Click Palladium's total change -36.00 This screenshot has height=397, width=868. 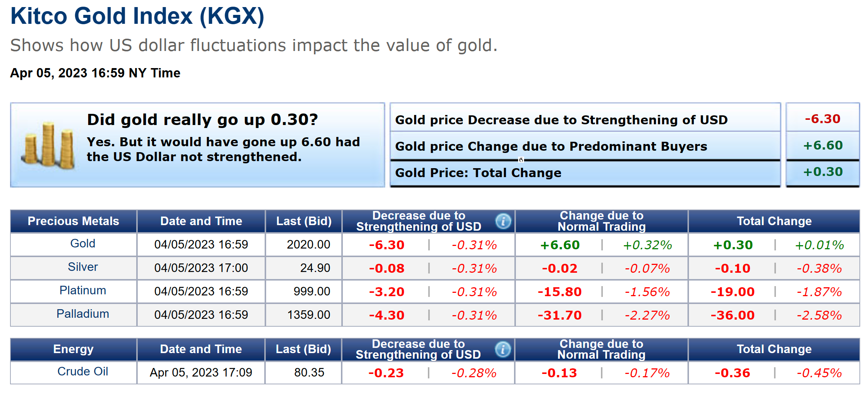click(x=733, y=315)
